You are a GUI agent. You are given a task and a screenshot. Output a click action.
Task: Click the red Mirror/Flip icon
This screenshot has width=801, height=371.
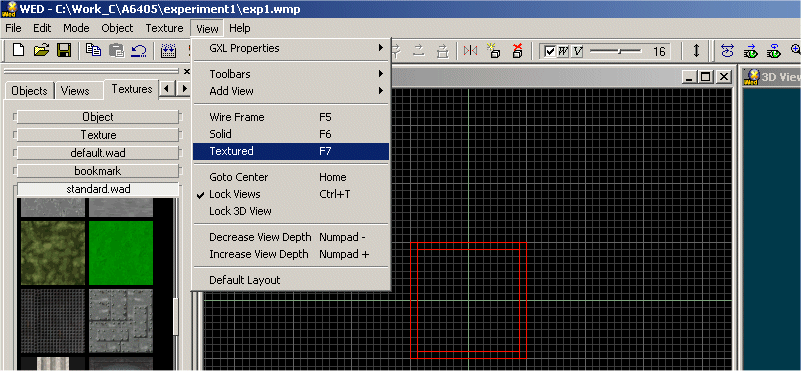pyautogui.click(x=470, y=50)
